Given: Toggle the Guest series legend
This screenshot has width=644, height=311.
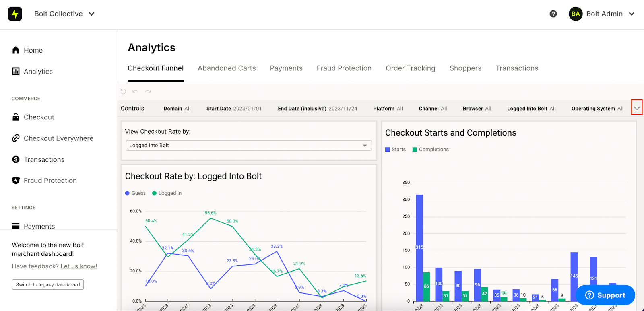Looking at the screenshot, I should tap(135, 193).
